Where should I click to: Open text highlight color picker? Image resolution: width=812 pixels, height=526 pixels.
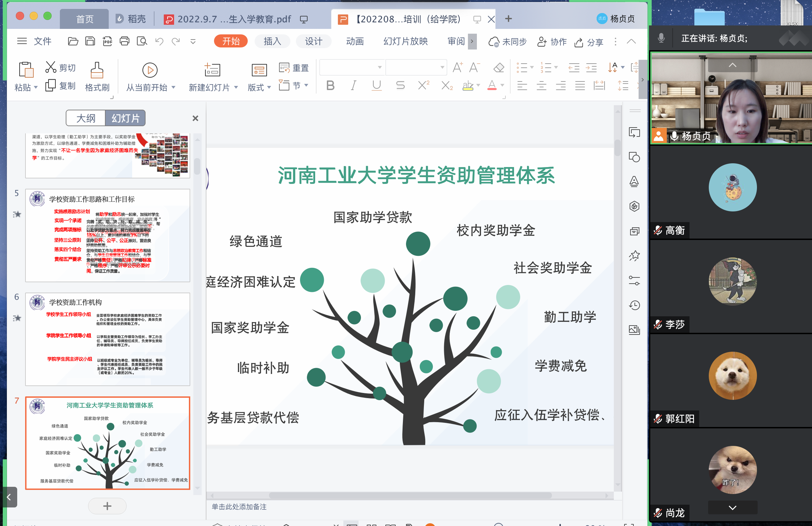click(468, 85)
